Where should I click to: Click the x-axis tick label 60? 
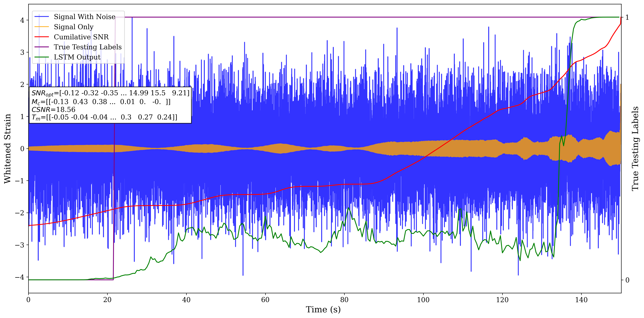(265, 300)
